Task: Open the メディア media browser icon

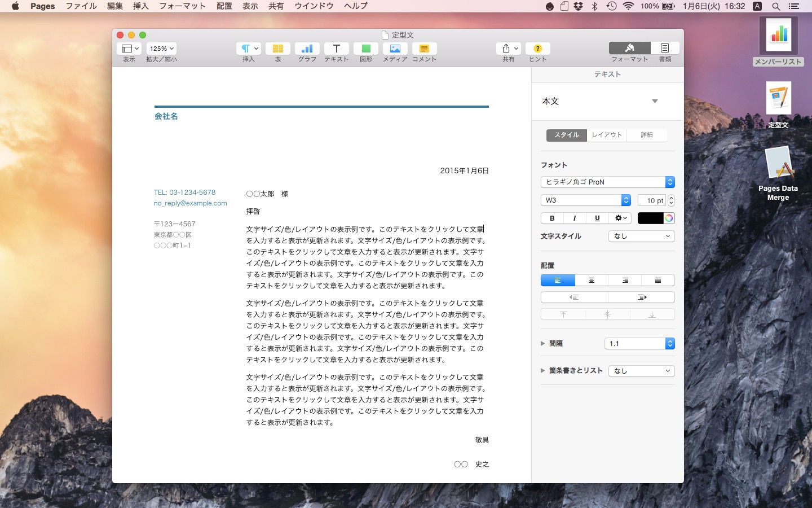Action: point(395,49)
